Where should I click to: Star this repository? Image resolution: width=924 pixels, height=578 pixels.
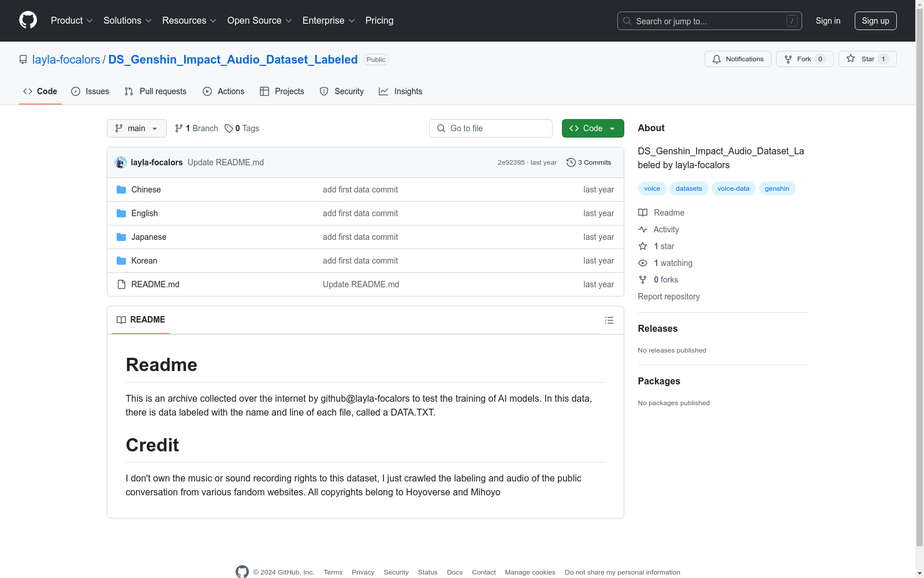867,59
